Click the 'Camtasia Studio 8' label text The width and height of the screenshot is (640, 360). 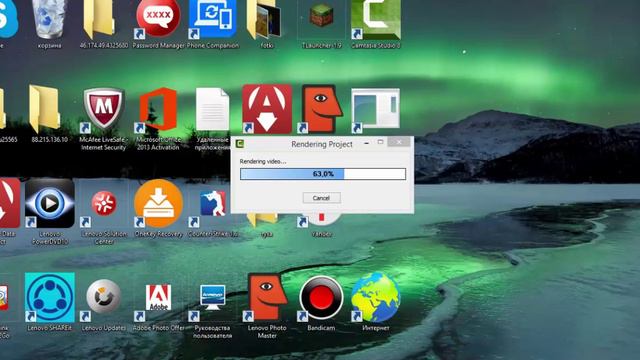coord(376,46)
